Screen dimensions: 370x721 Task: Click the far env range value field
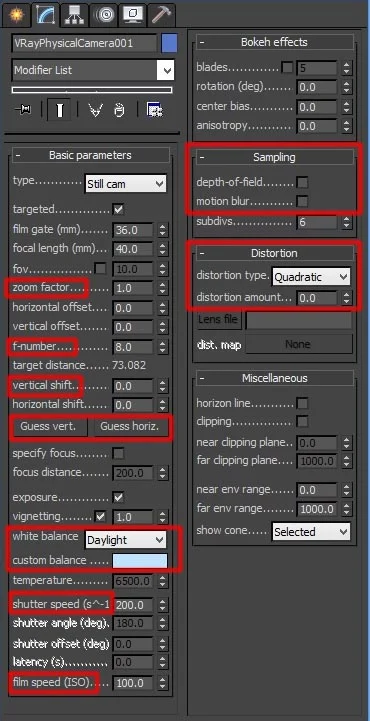point(317,509)
